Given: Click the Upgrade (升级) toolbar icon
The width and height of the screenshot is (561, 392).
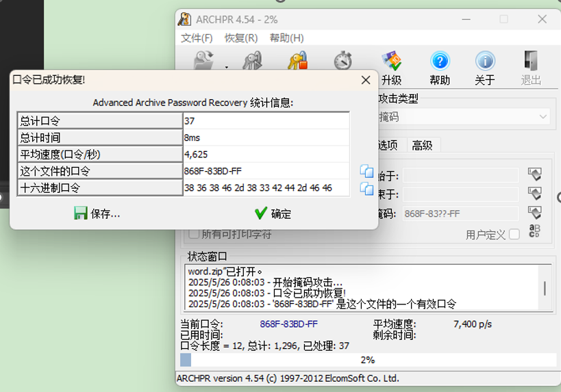Looking at the screenshot, I should 391,61.
